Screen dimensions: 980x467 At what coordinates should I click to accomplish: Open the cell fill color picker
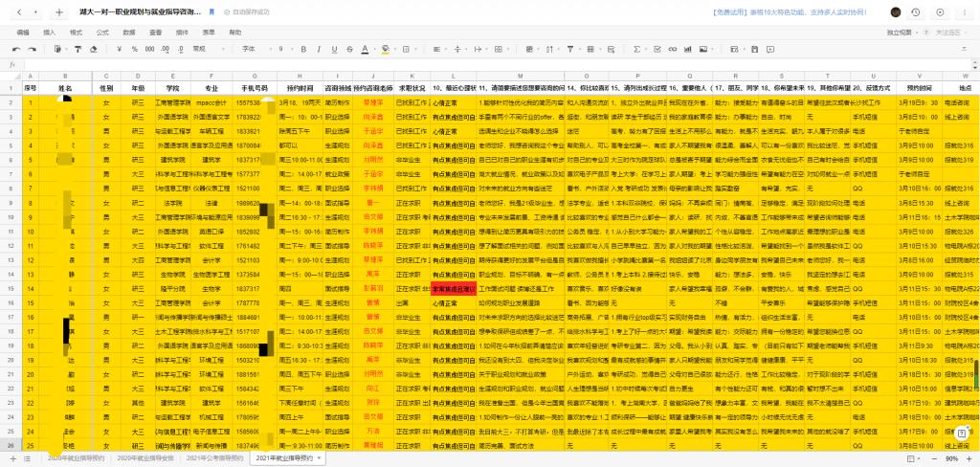(x=386, y=48)
